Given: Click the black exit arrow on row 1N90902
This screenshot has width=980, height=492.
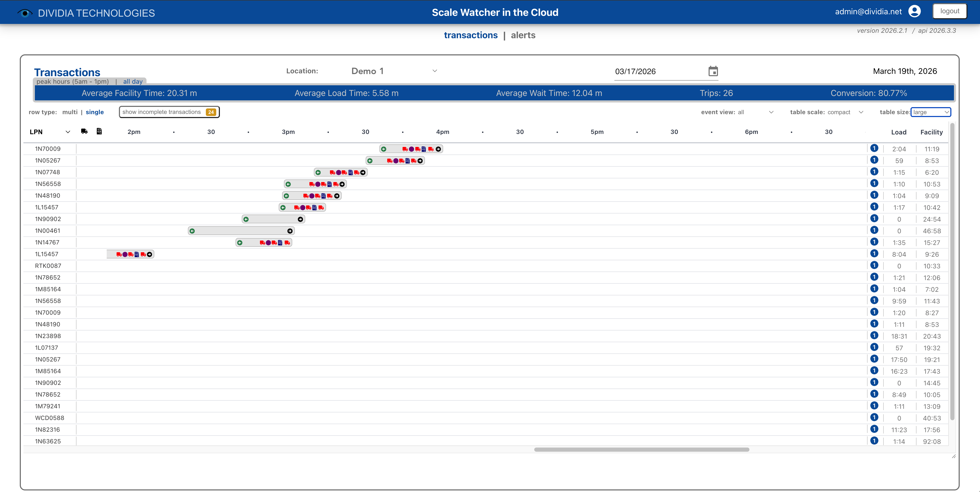Looking at the screenshot, I should point(300,219).
